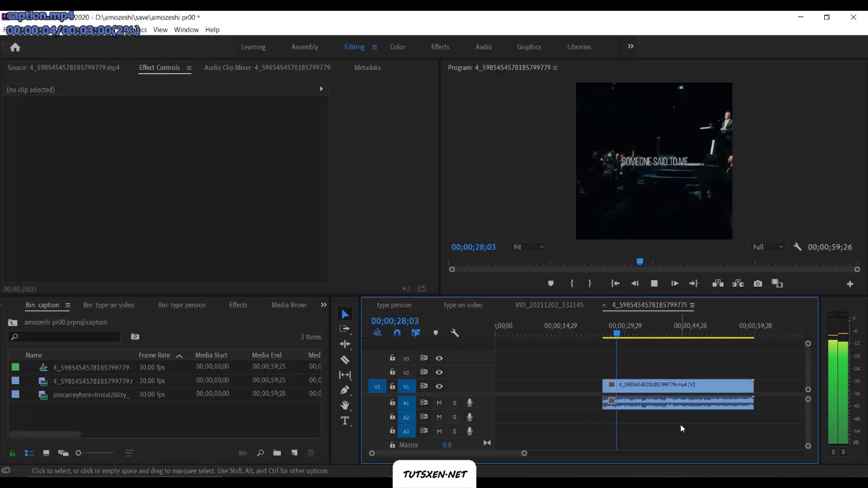Open Effect Controls panel menu
868x488 pixels.
pyautogui.click(x=189, y=68)
